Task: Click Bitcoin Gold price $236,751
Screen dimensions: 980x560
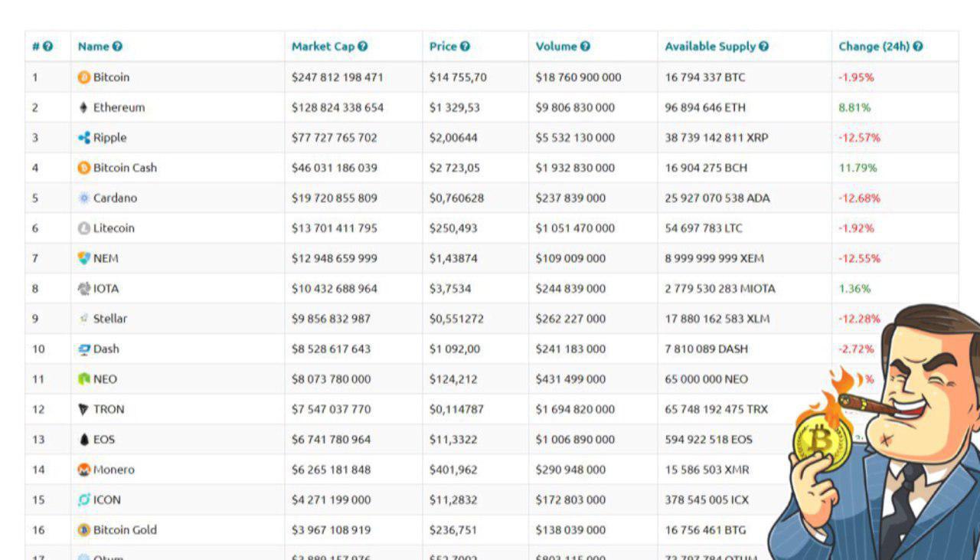Action: click(454, 530)
